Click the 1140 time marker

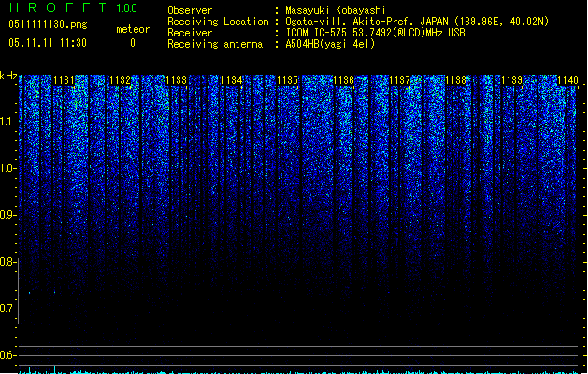[567, 80]
